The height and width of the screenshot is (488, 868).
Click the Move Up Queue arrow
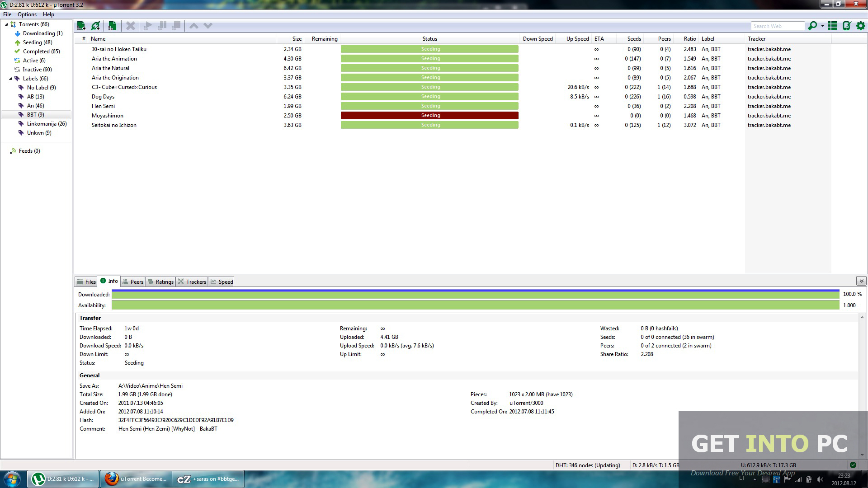[194, 26]
